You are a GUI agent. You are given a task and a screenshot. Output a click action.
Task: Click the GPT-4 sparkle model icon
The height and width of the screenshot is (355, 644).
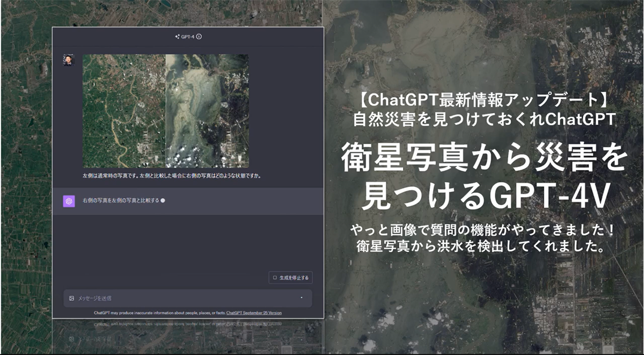pyautogui.click(x=177, y=37)
